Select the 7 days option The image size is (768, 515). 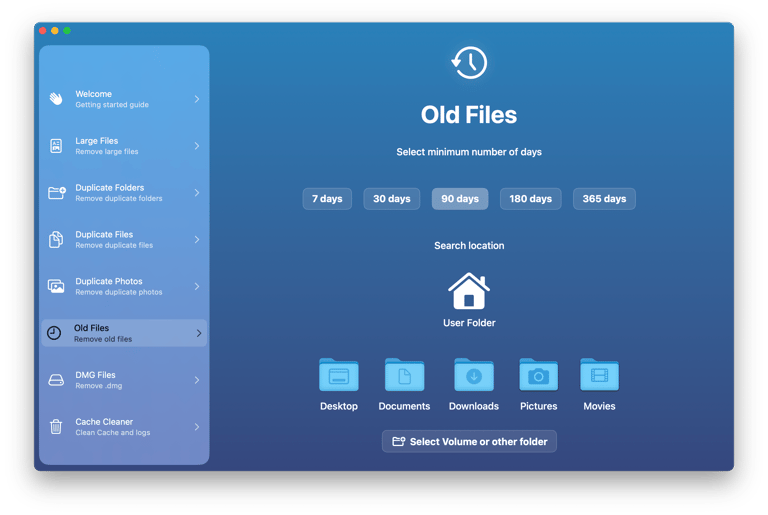coord(327,199)
